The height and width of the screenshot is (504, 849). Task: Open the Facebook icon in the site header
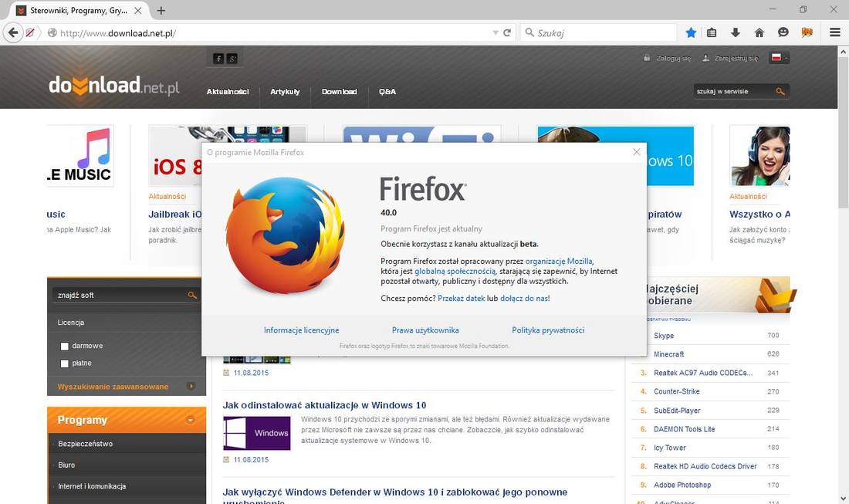click(218, 59)
